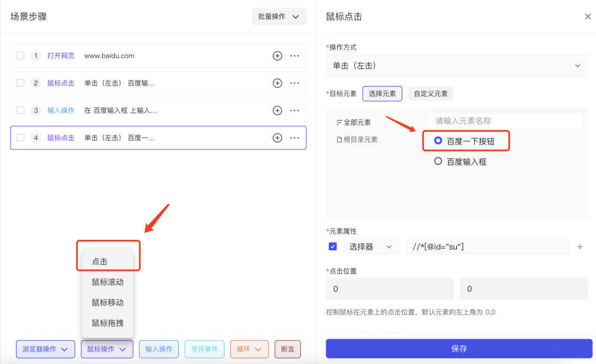Close the 鼠标点击 panel
Viewport: 596px width, 364px height.
(x=588, y=17)
